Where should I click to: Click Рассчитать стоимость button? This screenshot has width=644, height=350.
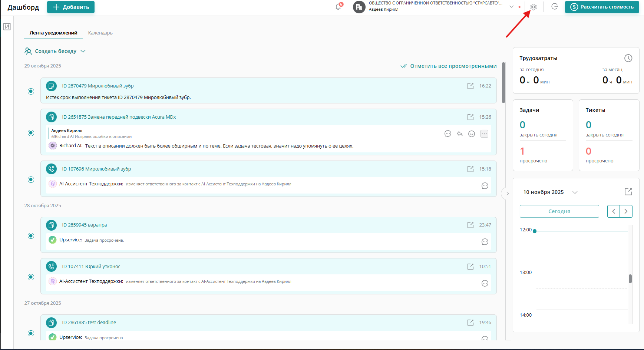pos(602,7)
